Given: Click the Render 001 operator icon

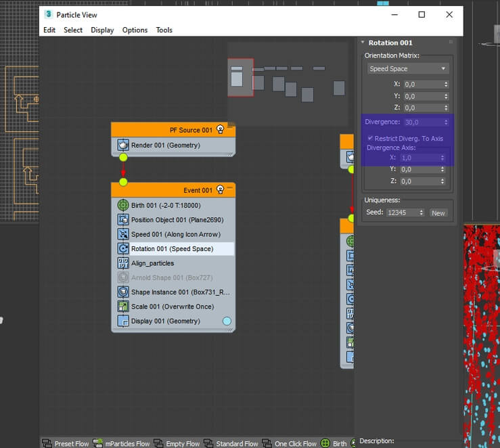Looking at the screenshot, I should pos(123,145).
